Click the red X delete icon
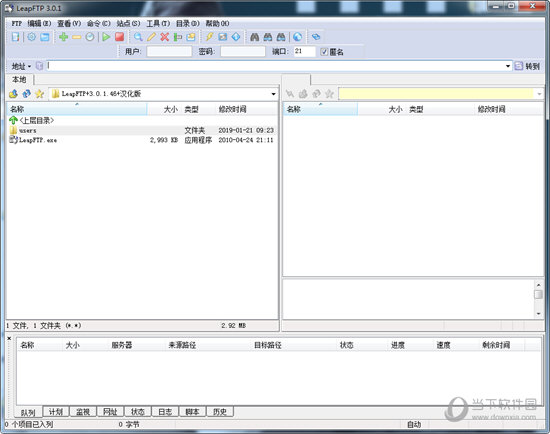Viewport: 550px width, 434px height. (165, 36)
